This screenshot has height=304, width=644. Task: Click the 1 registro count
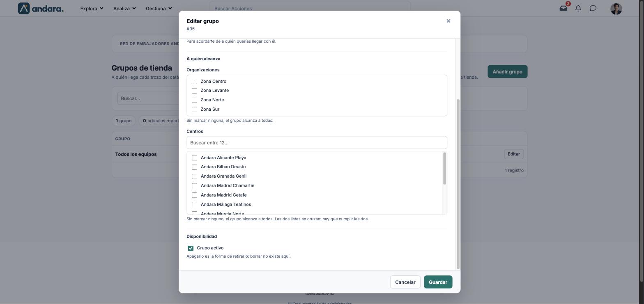point(514,171)
